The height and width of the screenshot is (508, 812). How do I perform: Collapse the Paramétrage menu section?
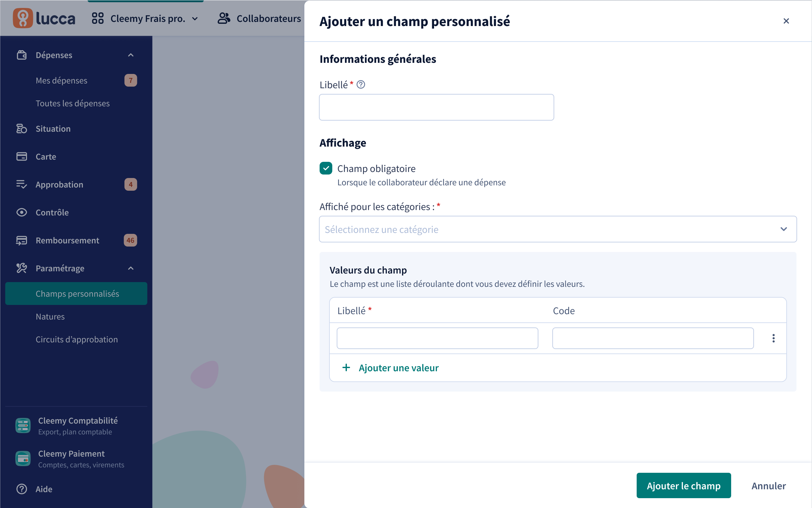tap(131, 268)
